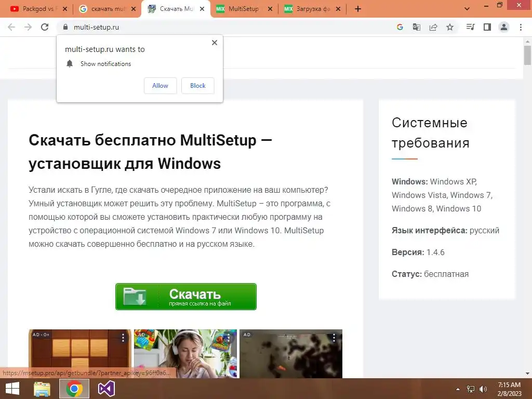Click the browser Forward arrow

28,27
